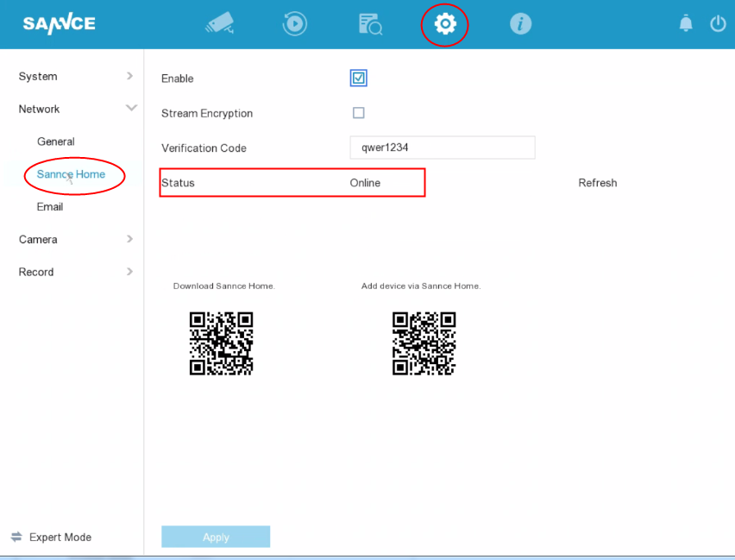The image size is (735, 560).
Task: Expand the Record menu chevron
Action: click(130, 272)
